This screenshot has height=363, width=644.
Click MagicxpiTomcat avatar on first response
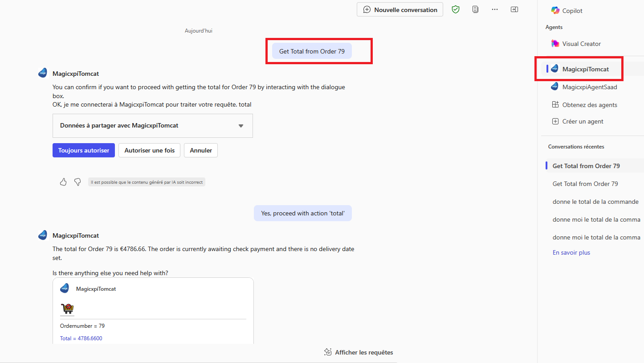click(43, 73)
